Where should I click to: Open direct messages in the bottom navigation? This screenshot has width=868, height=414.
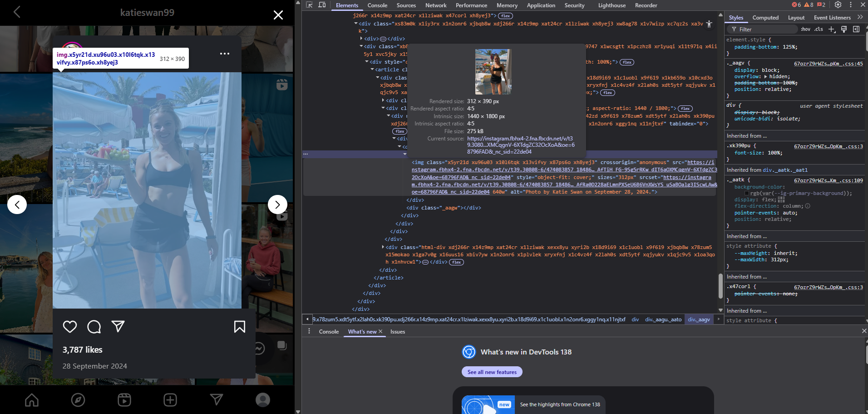pos(217,400)
